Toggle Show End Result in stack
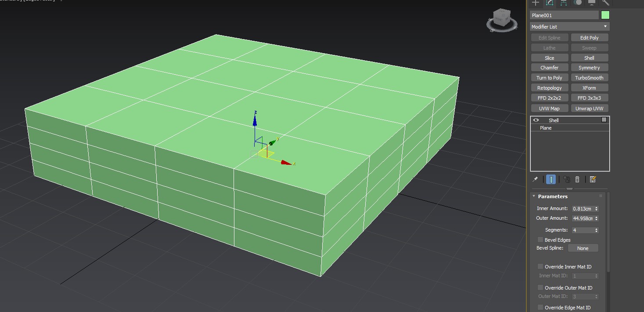This screenshot has width=644, height=312. (551, 179)
